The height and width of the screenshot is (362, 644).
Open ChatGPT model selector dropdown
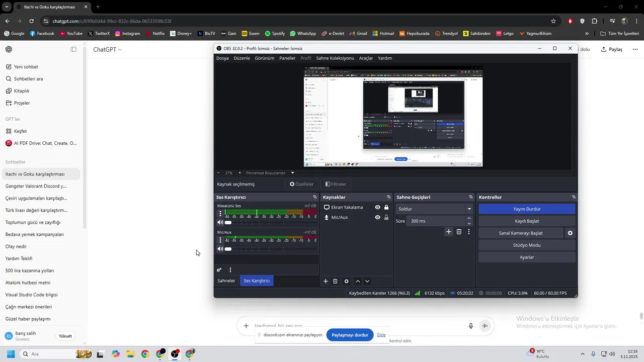click(x=108, y=49)
